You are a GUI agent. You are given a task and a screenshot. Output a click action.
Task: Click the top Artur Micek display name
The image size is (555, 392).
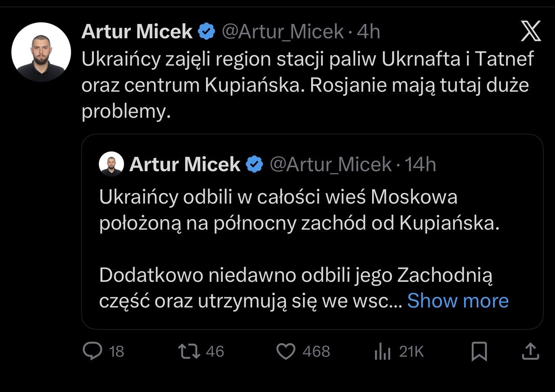(x=137, y=32)
